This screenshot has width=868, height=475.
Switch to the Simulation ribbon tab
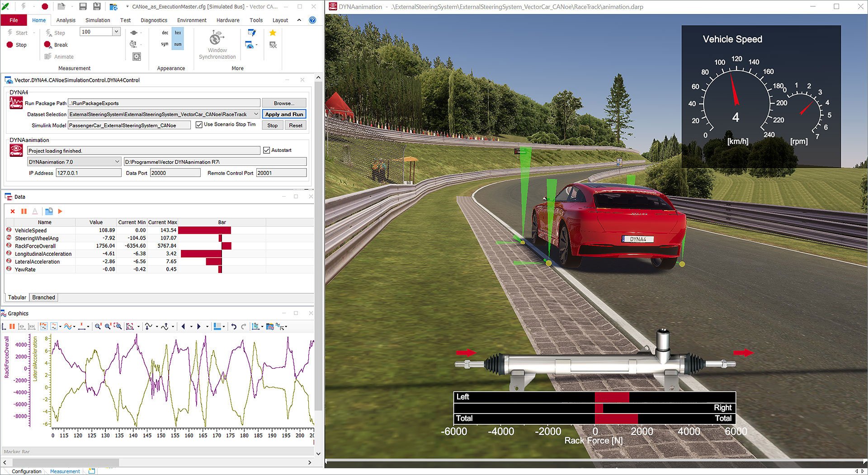[x=97, y=20]
